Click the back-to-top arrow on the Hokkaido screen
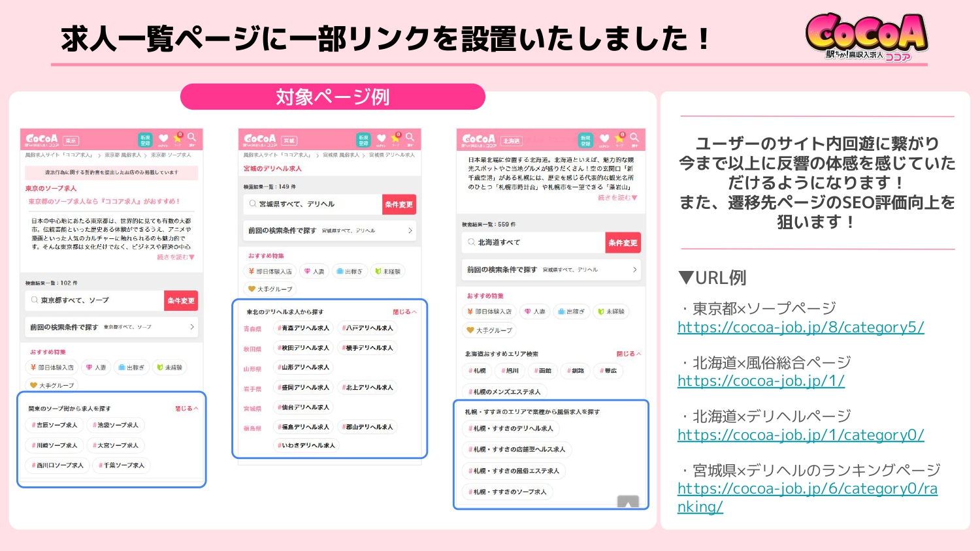Screen dimensions: 980x551 627,503
